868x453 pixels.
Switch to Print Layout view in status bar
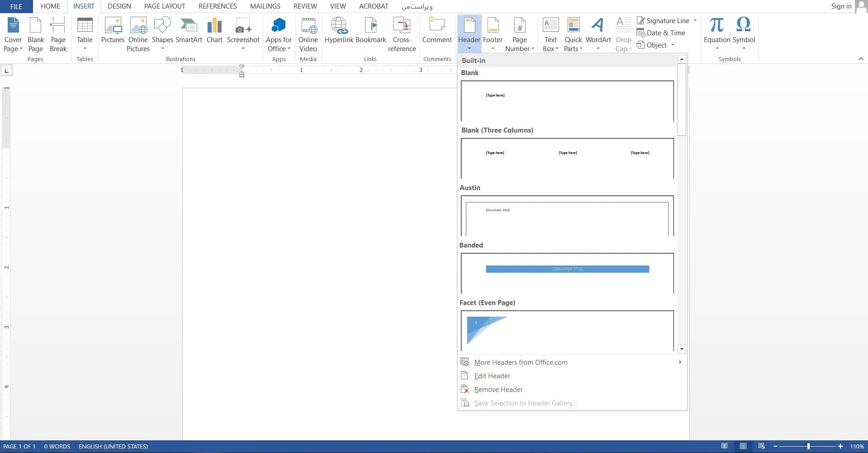743,446
